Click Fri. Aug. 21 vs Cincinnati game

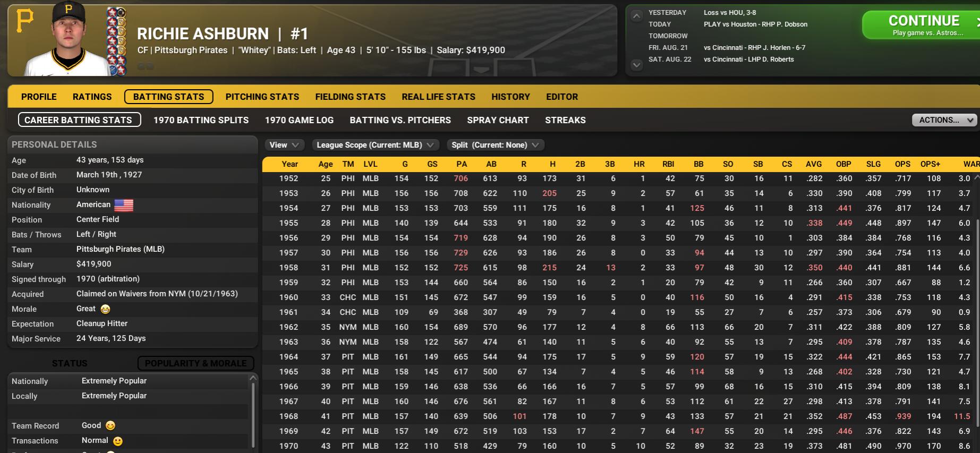point(754,48)
